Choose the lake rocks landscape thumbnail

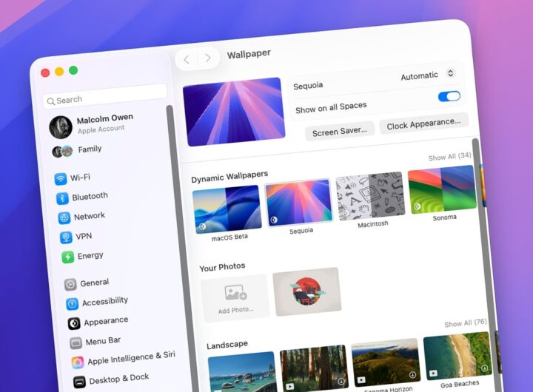click(242, 372)
